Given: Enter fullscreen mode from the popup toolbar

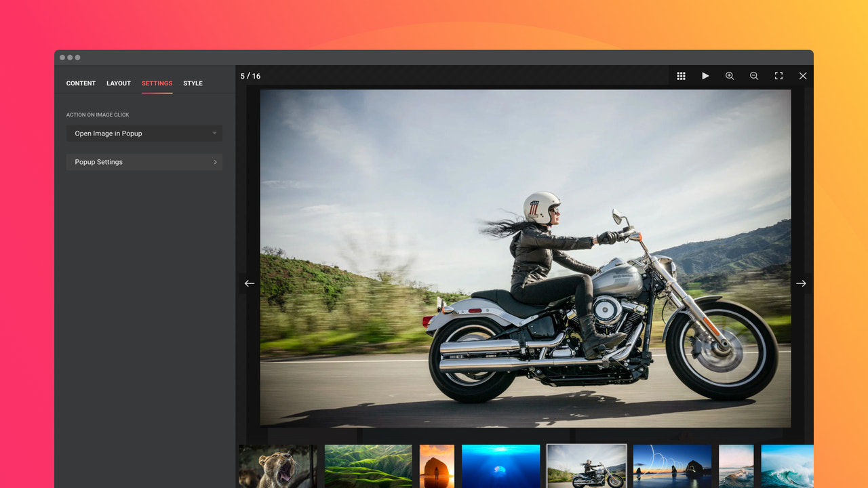Looking at the screenshot, I should [778, 76].
